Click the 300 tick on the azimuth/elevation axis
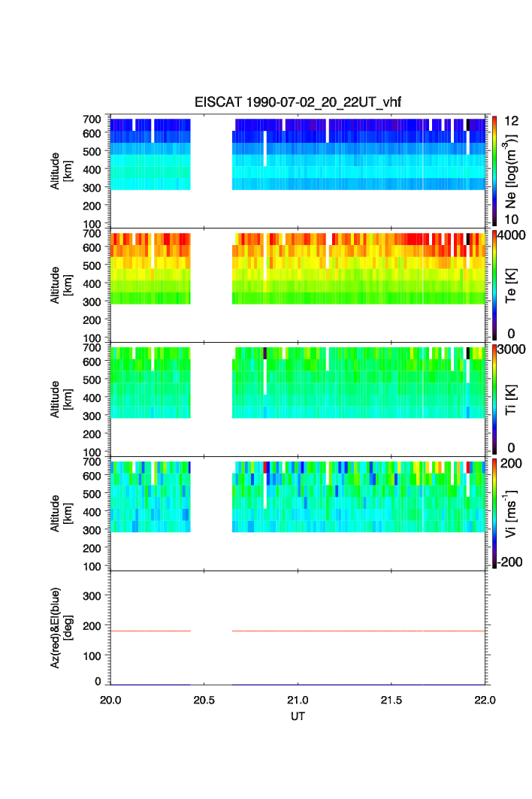The height and width of the screenshot is (799, 532). tap(92, 596)
